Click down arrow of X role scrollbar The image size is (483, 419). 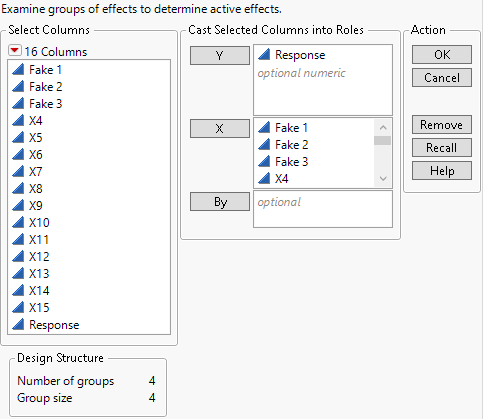pos(383,179)
